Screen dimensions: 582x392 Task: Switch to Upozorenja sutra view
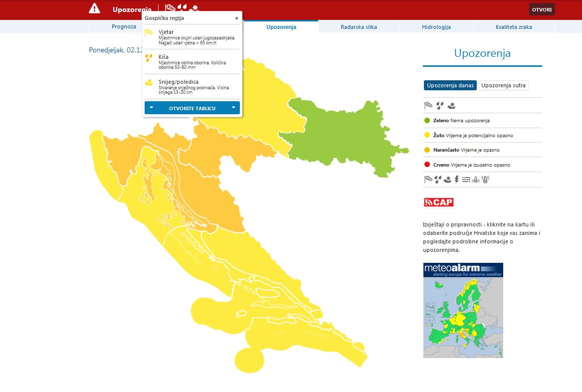pos(503,85)
